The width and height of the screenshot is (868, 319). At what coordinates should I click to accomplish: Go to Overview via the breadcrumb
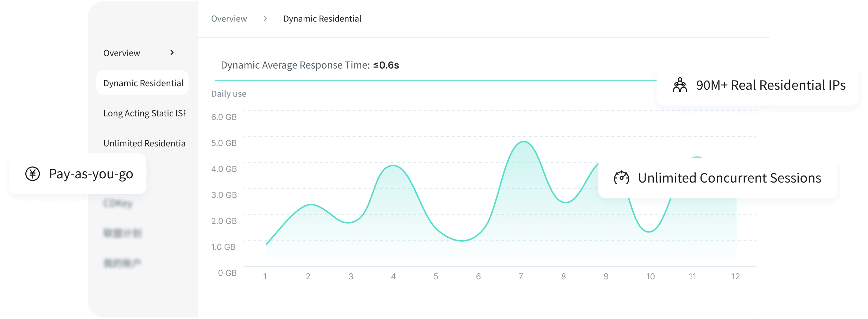pyautogui.click(x=229, y=19)
